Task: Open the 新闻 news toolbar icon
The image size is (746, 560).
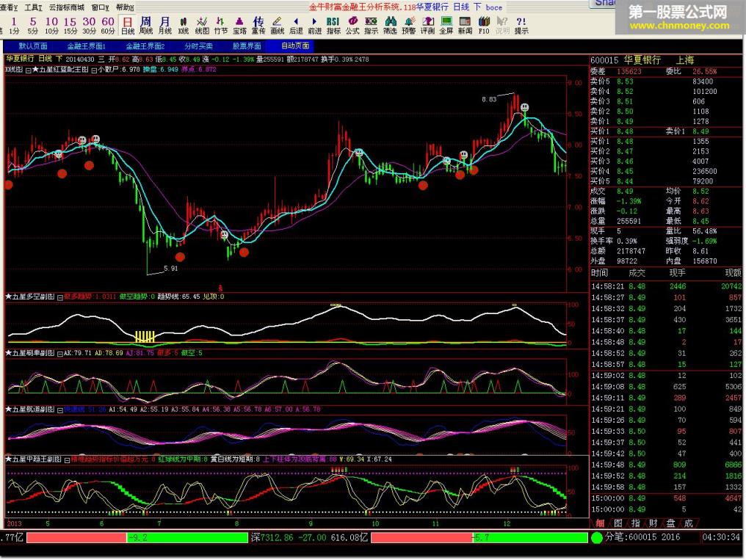Action: point(465,25)
